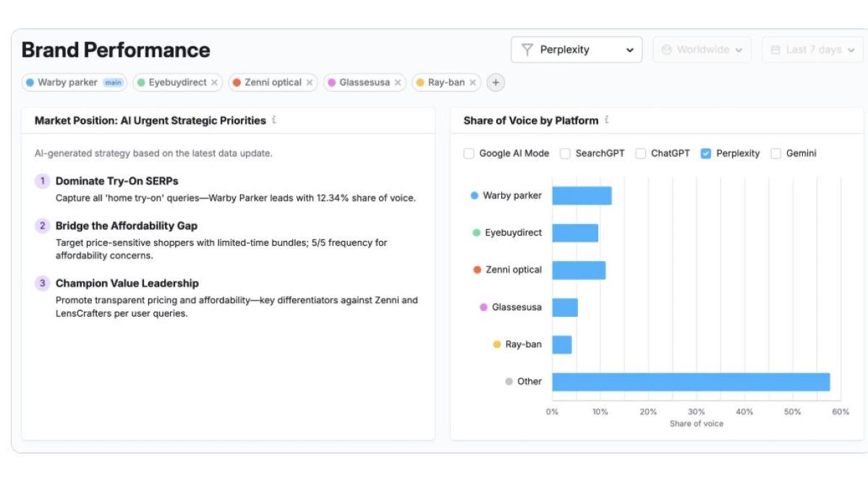Click the yellow dot beside Ray-ban chart label
This screenshot has height=489, width=868.
click(497, 344)
